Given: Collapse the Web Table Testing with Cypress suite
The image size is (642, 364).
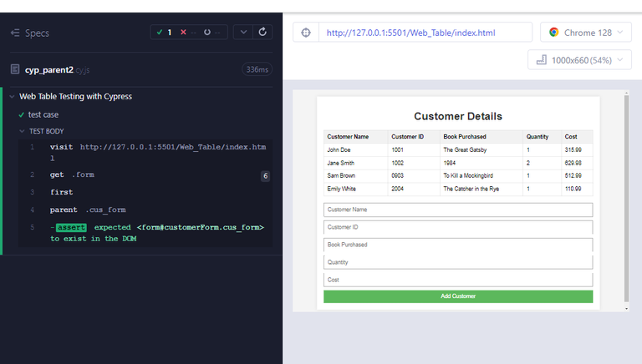Looking at the screenshot, I should (x=11, y=97).
